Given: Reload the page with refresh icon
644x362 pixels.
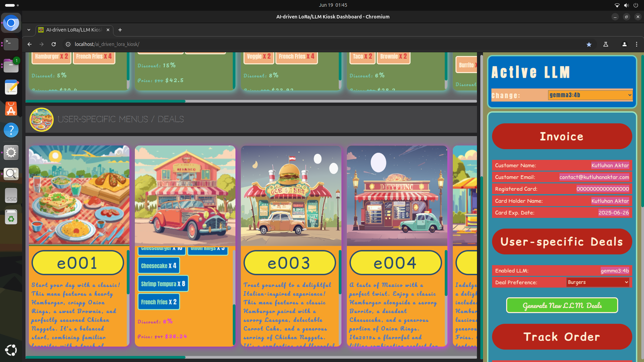Looking at the screenshot, I should point(54,44).
